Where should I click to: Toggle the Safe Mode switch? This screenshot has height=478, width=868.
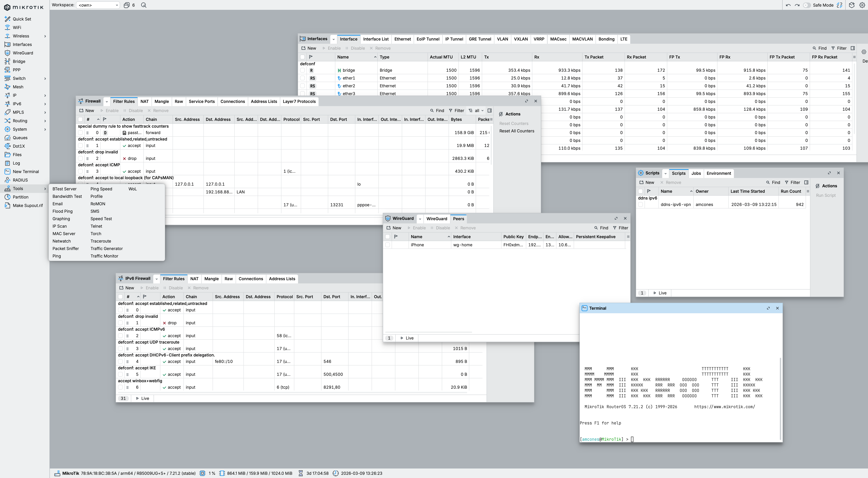tap(807, 5)
